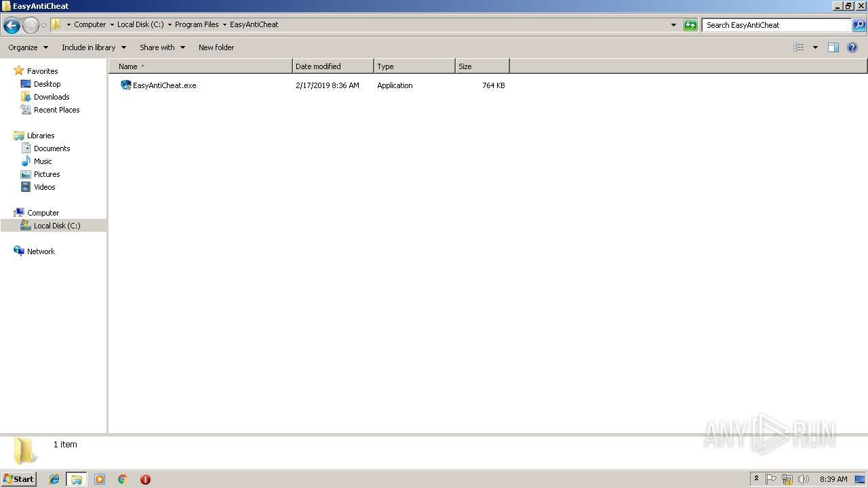
Task: Expand the dropdown arrow after Program Files
Action: [224, 24]
